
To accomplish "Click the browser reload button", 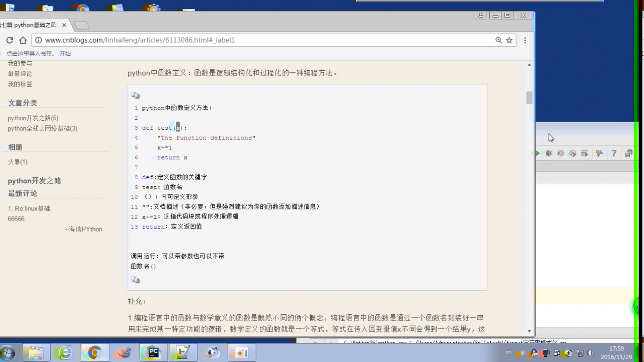I will pos(10,40).
